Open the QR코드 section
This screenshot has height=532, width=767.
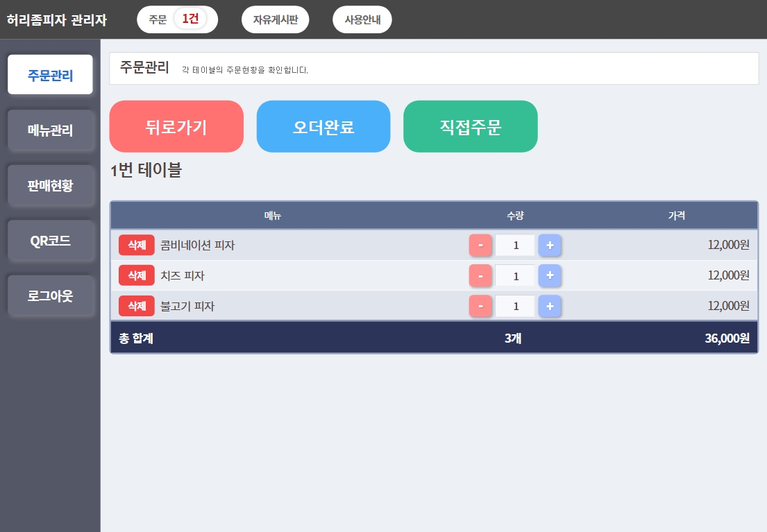pyautogui.click(x=51, y=241)
